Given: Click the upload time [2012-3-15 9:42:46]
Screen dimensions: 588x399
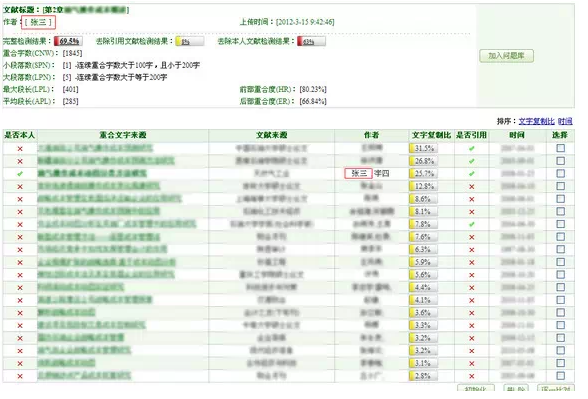Looking at the screenshot, I should [x=305, y=22].
